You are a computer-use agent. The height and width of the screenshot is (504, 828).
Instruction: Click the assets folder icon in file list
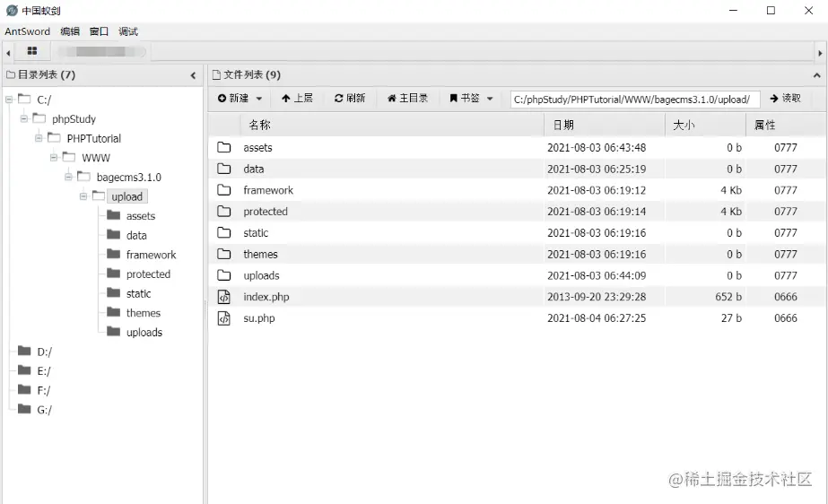(224, 147)
